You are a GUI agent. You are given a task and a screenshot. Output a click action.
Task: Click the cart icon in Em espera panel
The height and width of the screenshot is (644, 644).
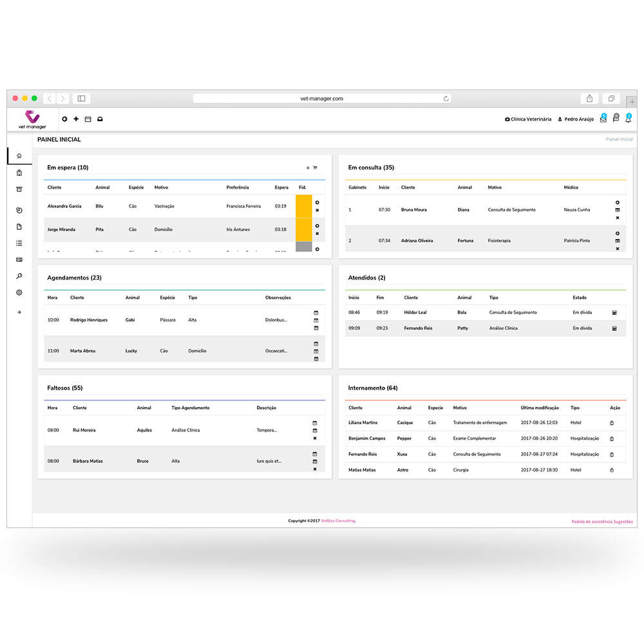point(315,168)
